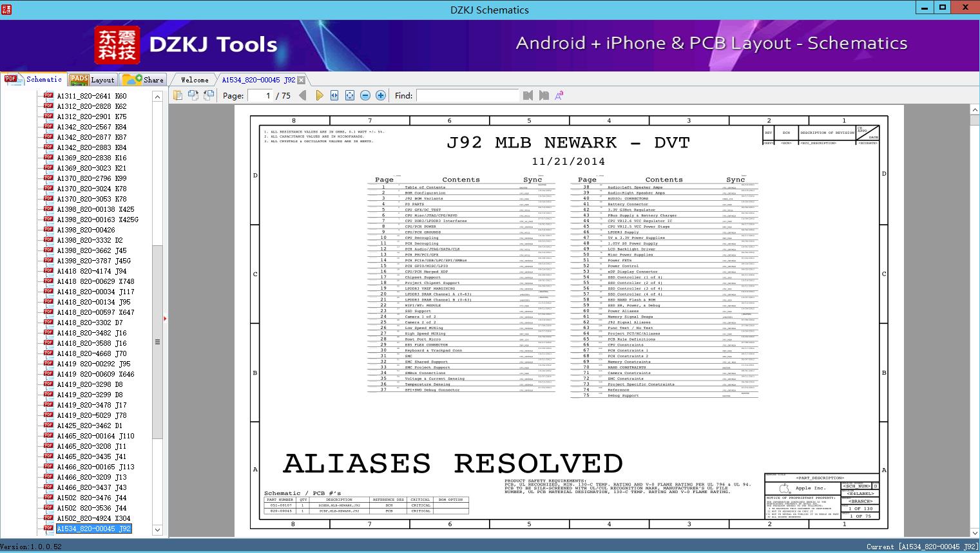Close the A1534_820-00045 J92 tab
Image resolution: width=980 pixels, height=553 pixels.
tap(302, 80)
